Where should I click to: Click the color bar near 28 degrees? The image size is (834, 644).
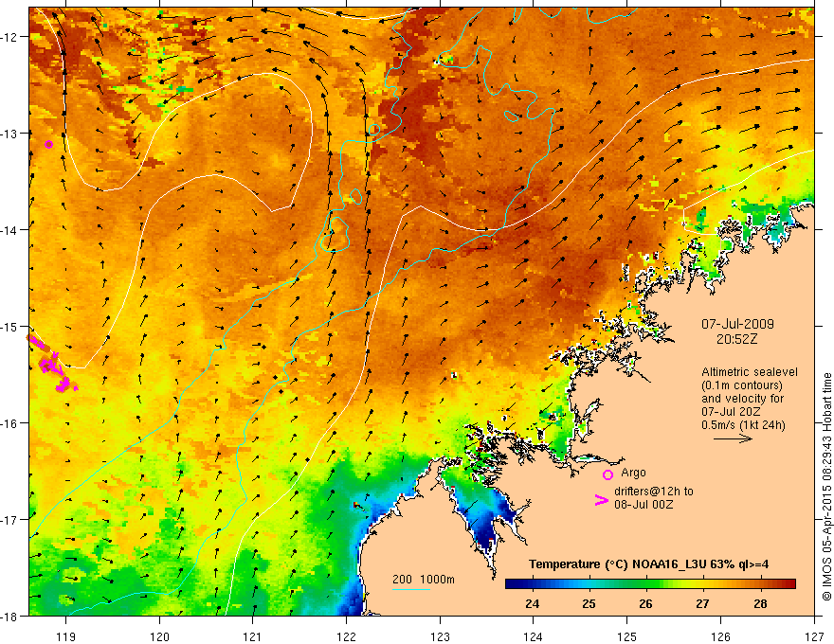[761, 584]
